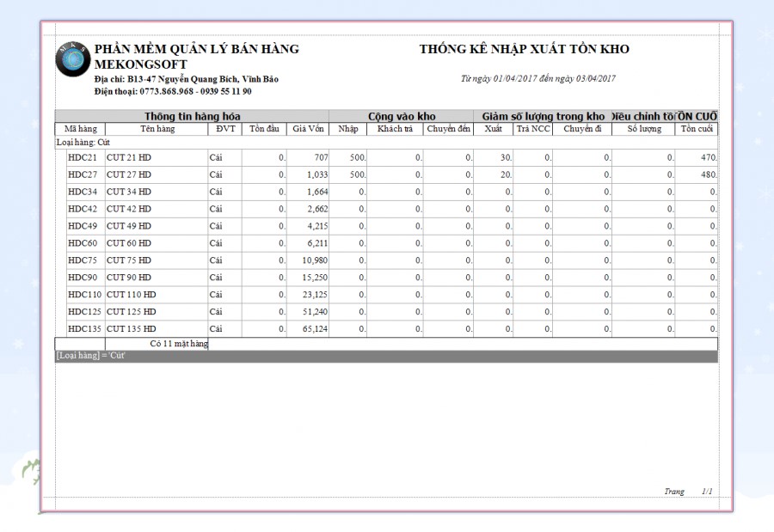The image size is (774, 532).
Task: Click cost value 10,980
Action: (315, 260)
